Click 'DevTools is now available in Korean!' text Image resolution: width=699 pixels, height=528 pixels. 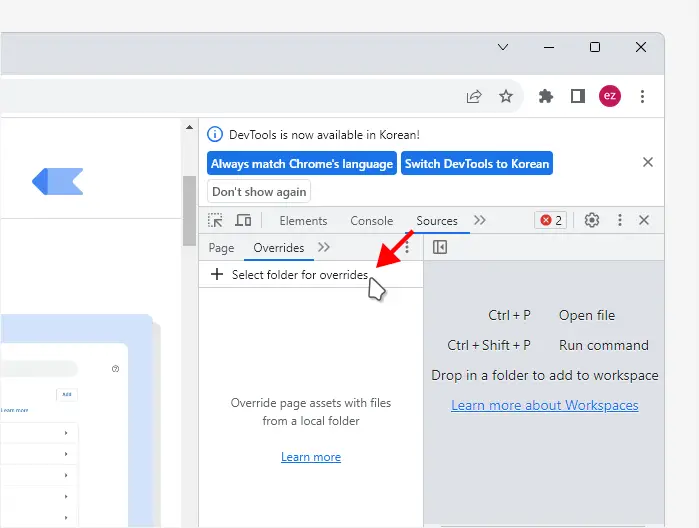click(x=325, y=135)
